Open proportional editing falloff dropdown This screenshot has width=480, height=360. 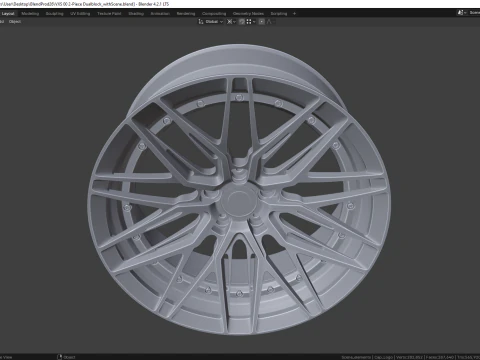270,22
